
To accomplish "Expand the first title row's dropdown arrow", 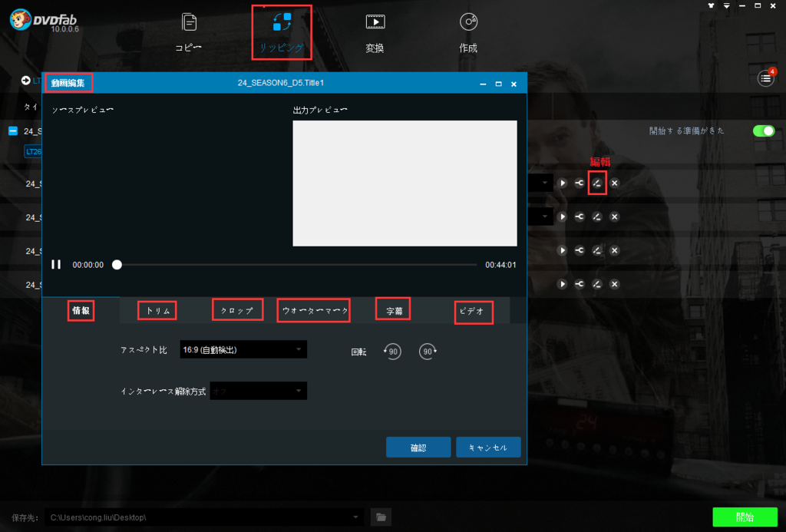I will [x=545, y=183].
